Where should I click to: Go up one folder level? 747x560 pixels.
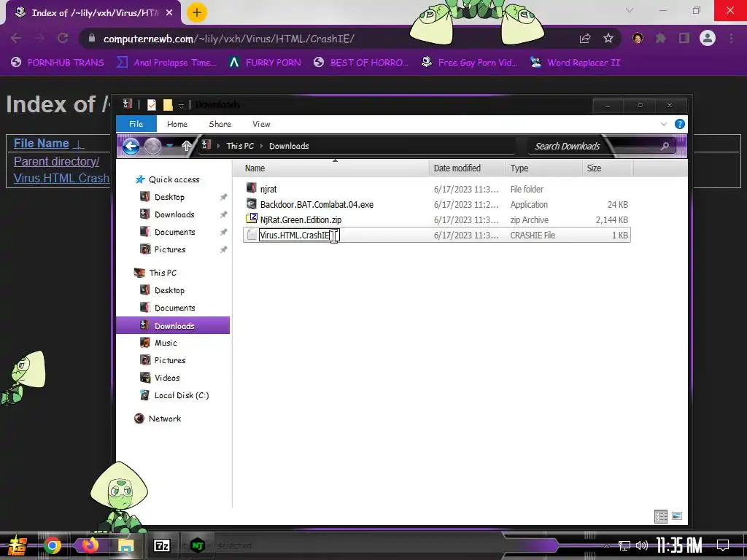(187, 146)
